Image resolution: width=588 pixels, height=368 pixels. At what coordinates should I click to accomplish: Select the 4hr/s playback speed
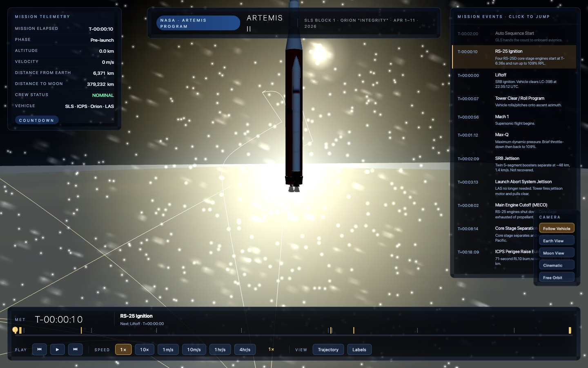[245, 350]
